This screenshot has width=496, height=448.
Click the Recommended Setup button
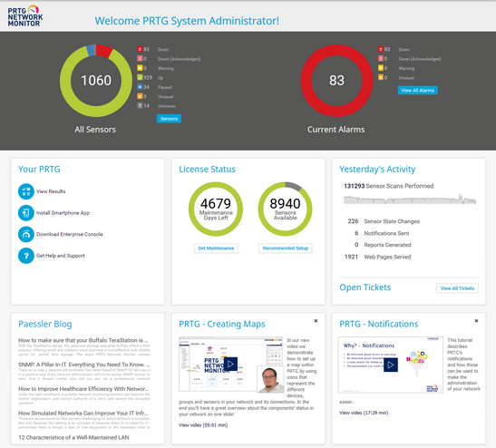tap(286, 248)
